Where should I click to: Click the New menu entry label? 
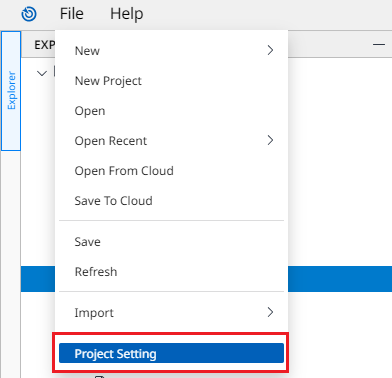coord(87,51)
